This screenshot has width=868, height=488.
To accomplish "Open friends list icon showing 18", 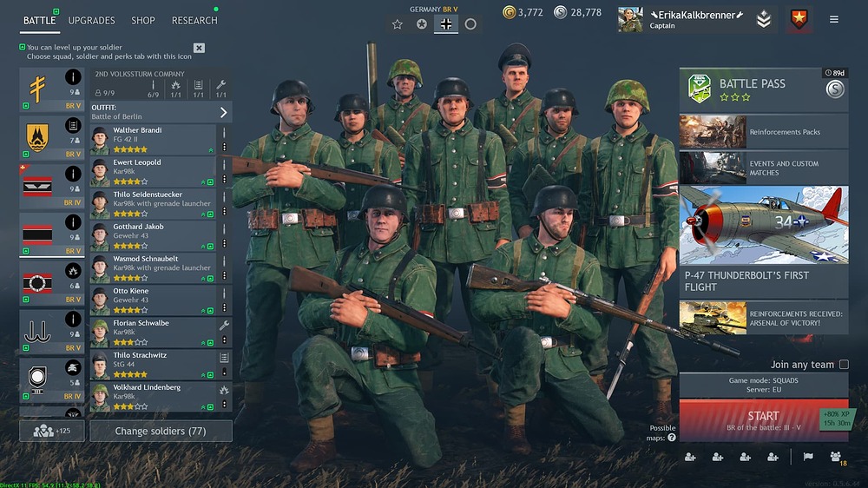I will click(837, 458).
